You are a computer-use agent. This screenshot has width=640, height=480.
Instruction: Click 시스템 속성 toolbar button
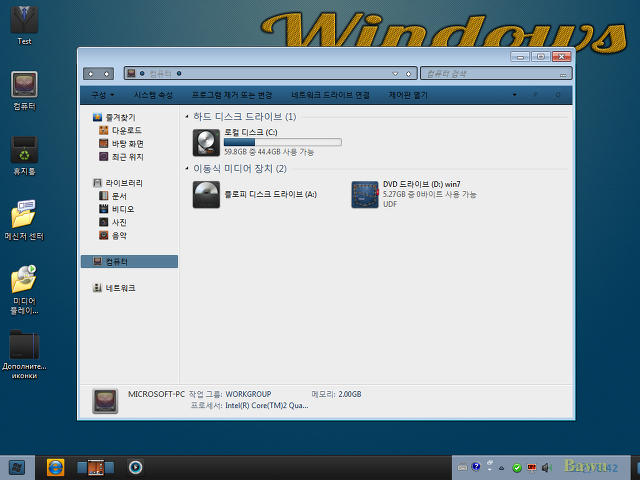click(x=153, y=95)
